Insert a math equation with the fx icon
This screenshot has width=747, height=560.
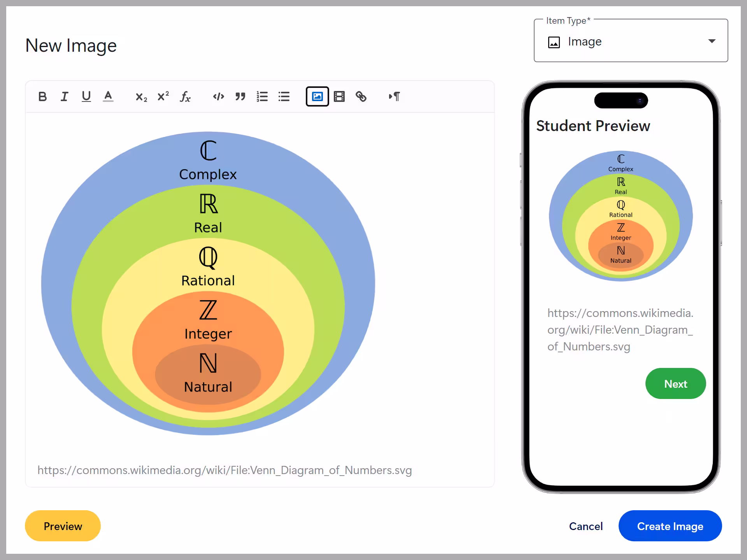click(x=185, y=96)
